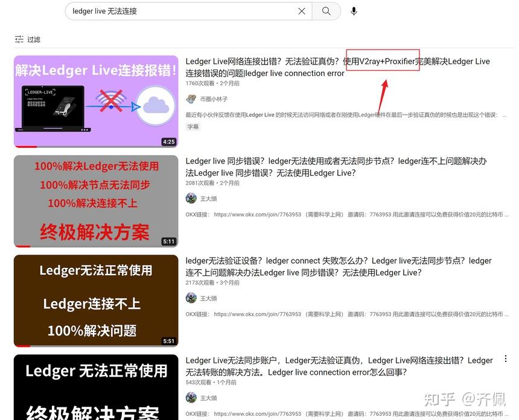Image resolution: width=519 pixels, height=420 pixels.
Task: Play the brown Ledger连接不上 thumbnail
Action: (95, 301)
